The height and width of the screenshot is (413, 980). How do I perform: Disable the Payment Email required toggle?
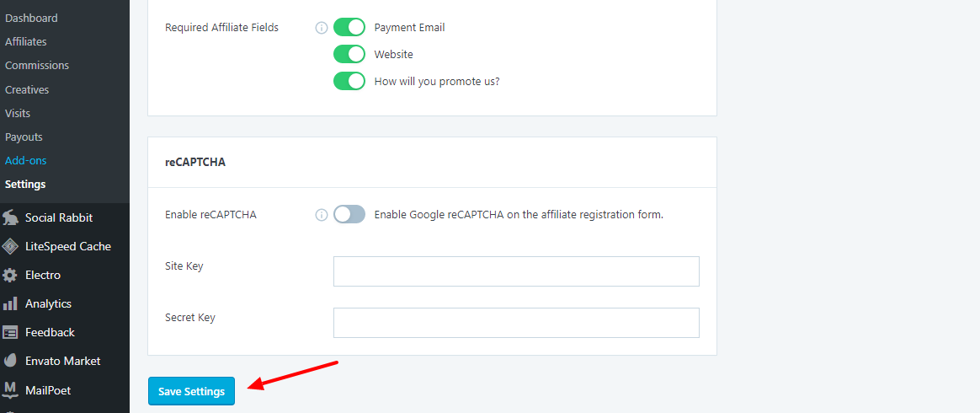349,27
